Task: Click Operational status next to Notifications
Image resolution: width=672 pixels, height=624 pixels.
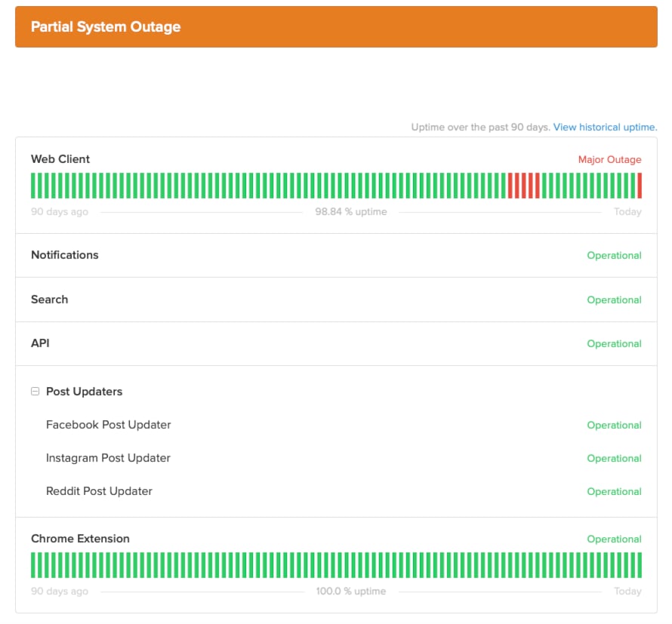Action: click(x=614, y=255)
